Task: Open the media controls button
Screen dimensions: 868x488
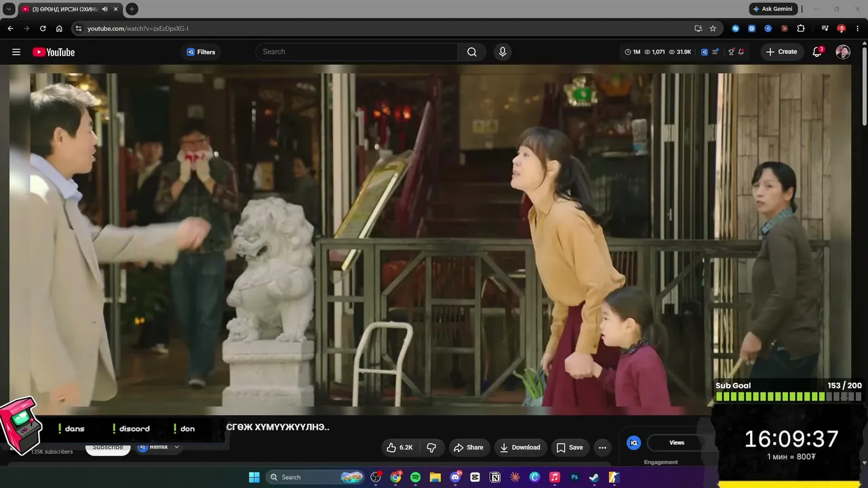Action: 825,28
